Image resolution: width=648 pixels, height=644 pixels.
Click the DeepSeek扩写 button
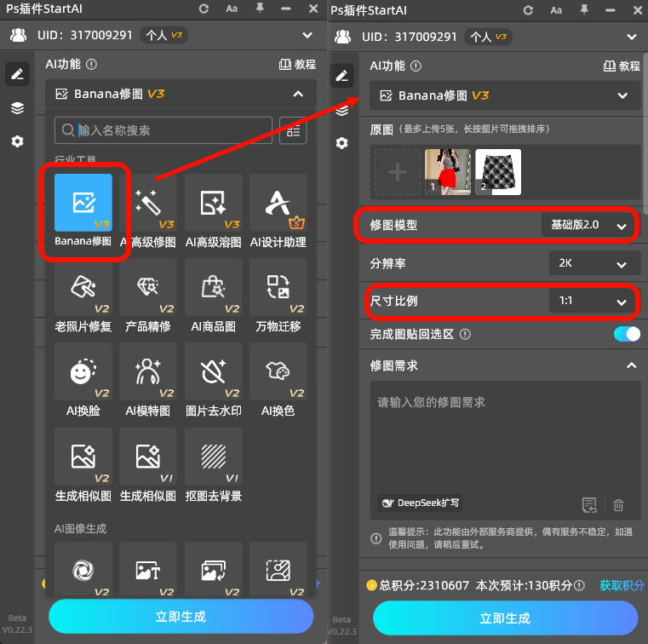pyautogui.click(x=420, y=503)
